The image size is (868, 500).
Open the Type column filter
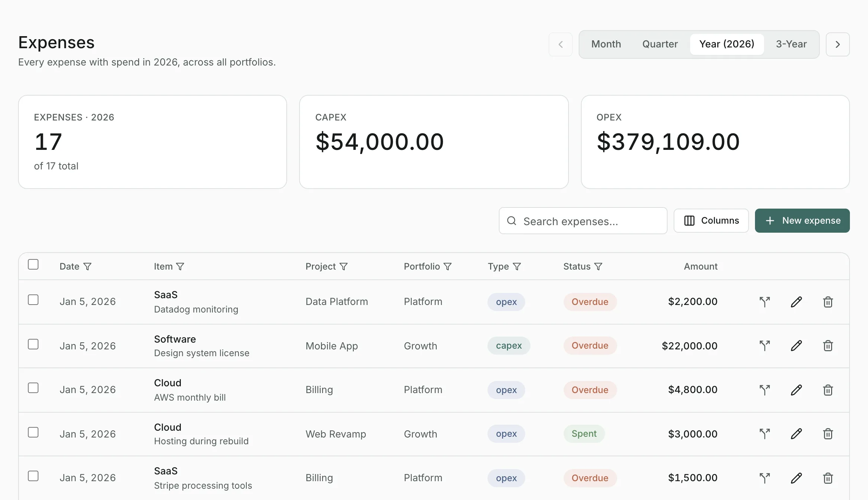[x=517, y=267]
